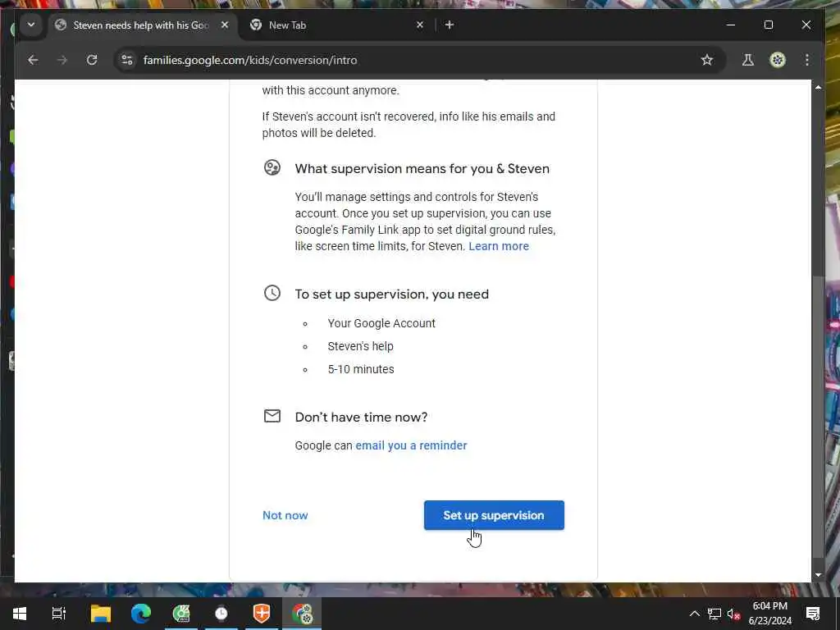Click the envelope icon beside Don't have time
The width and height of the screenshot is (840, 630).
[x=272, y=416]
